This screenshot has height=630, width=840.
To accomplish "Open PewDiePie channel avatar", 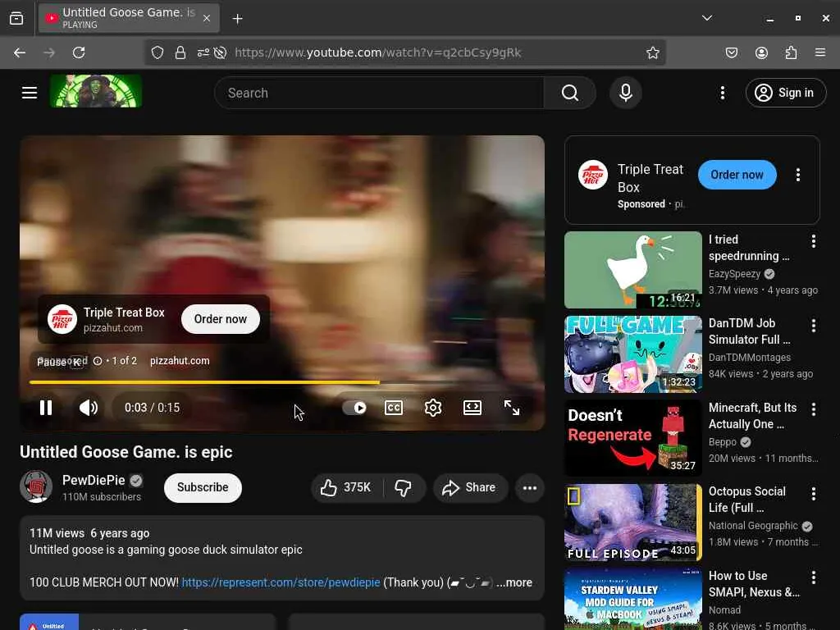I will tap(36, 486).
